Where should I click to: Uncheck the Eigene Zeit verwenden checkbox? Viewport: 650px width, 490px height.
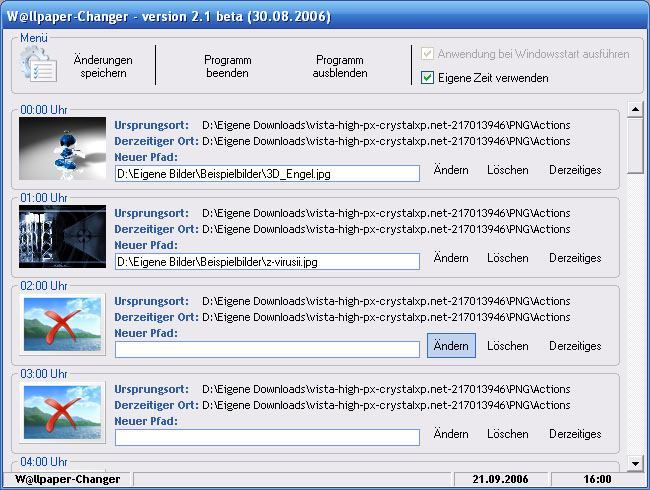tap(427, 78)
